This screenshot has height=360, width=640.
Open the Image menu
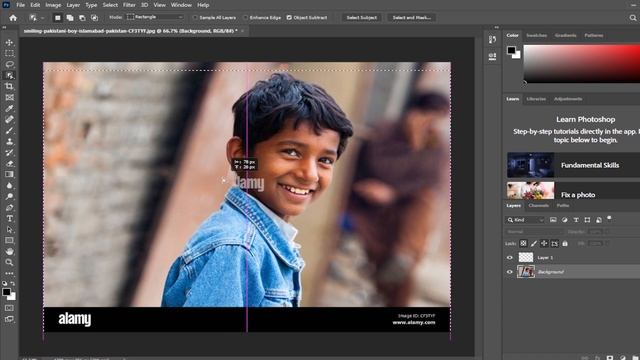pyautogui.click(x=53, y=5)
